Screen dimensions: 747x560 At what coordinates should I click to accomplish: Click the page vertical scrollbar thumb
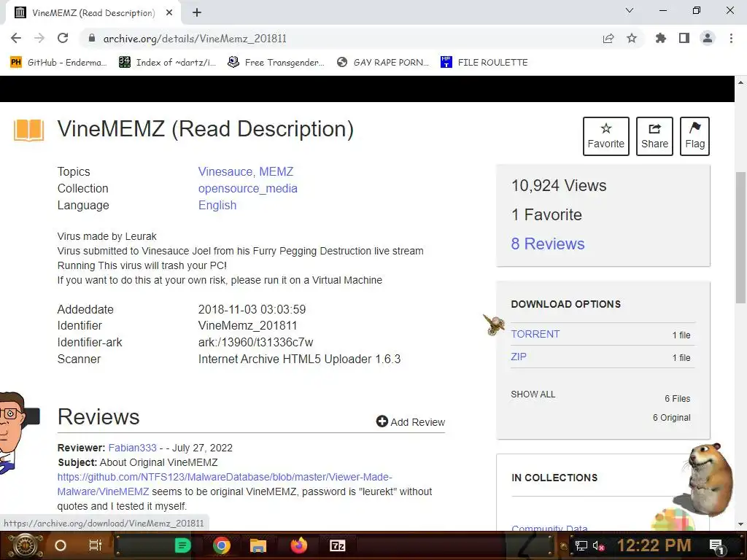740,237
